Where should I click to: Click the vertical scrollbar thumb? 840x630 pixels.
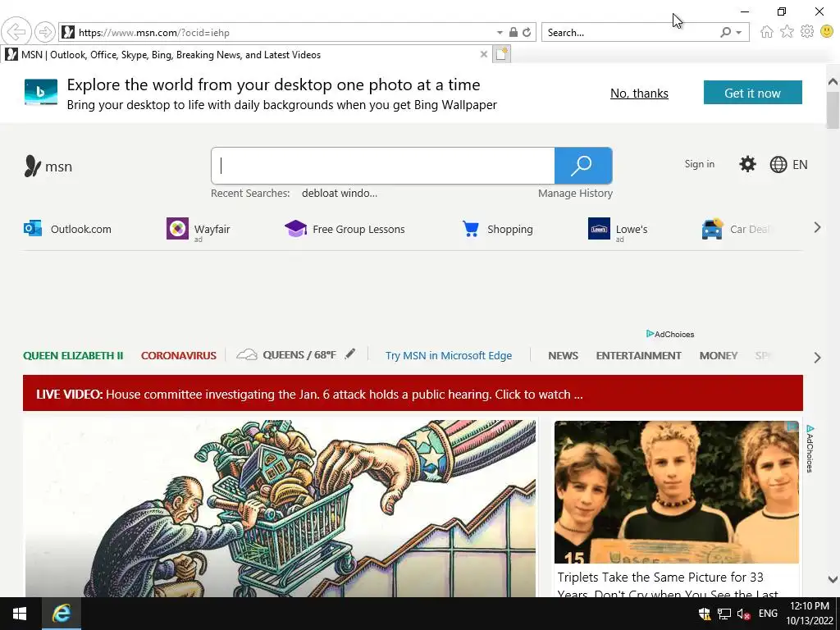point(833,110)
